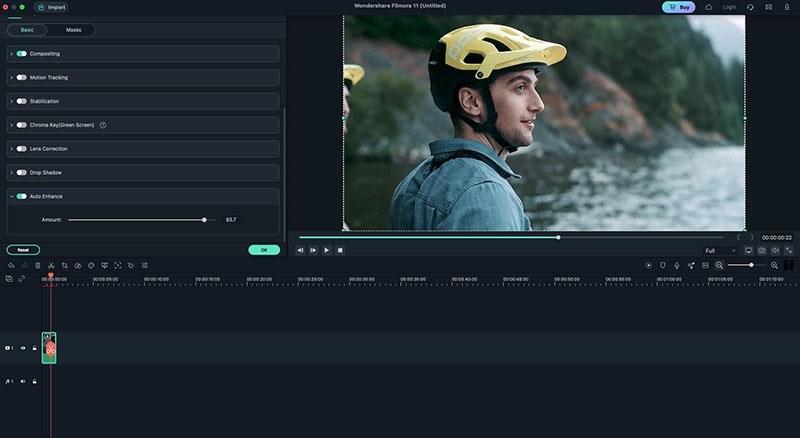Enable the Chroma Key switch
Viewport: 800px width, 438px height.
pyautogui.click(x=21, y=125)
